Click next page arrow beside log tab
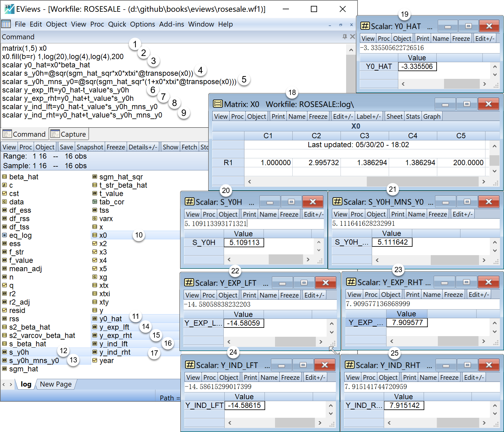This screenshot has width=504, height=432. pyautogui.click(x=11, y=384)
